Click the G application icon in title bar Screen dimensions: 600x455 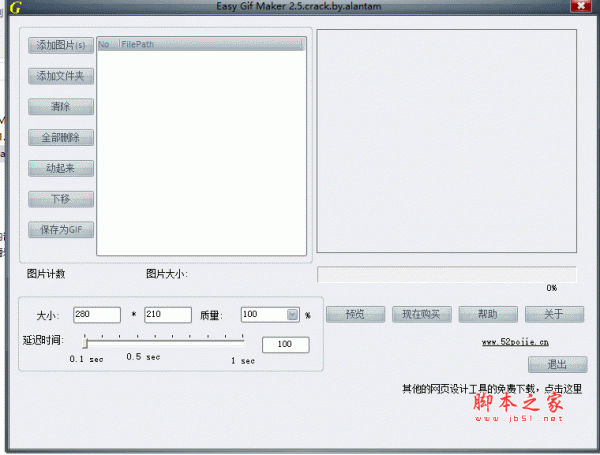click(x=15, y=7)
